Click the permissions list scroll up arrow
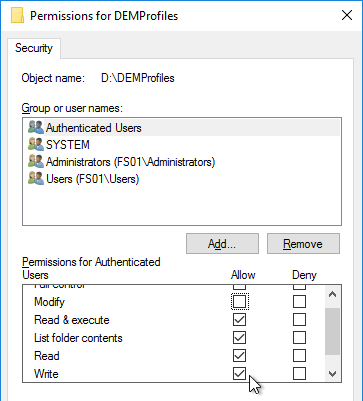The width and height of the screenshot is (363, 401). [332, 294]
